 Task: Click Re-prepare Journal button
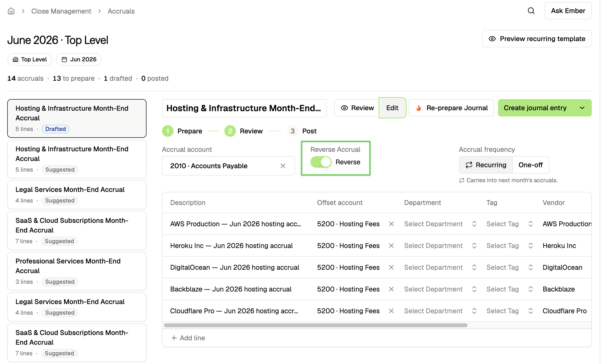coord(451,108)
